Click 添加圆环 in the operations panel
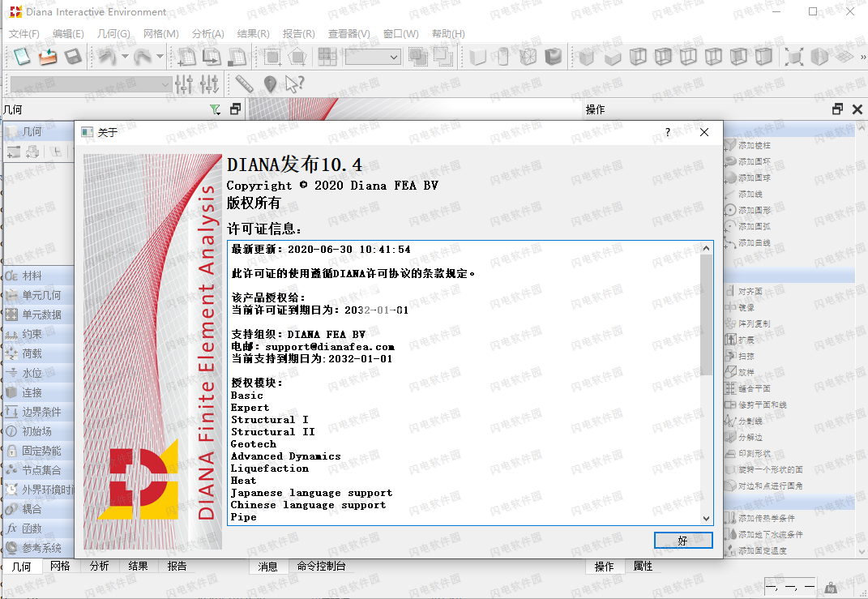 [x=748, y=161]
